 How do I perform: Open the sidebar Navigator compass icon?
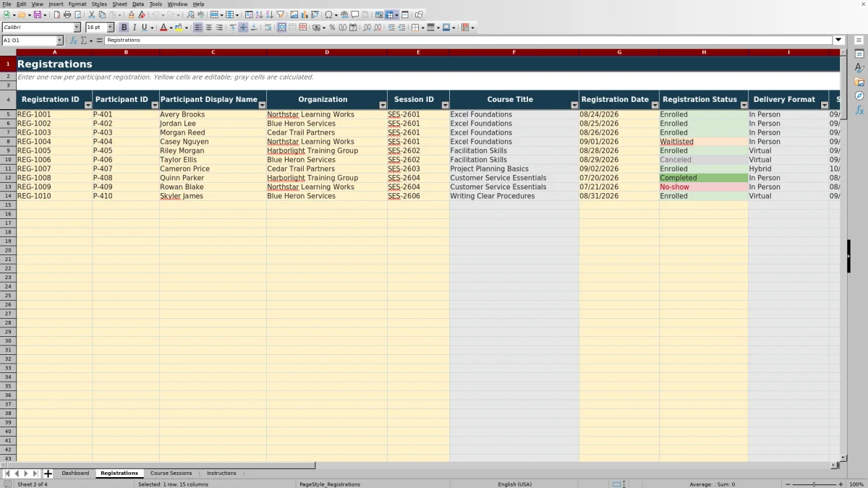point(859,95)
